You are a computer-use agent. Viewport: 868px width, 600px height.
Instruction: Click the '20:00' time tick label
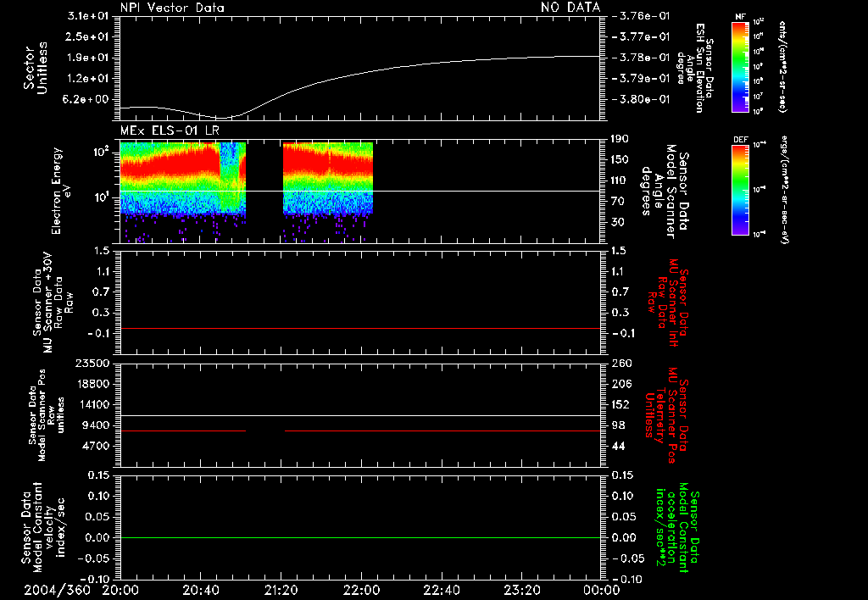[120, 590]
